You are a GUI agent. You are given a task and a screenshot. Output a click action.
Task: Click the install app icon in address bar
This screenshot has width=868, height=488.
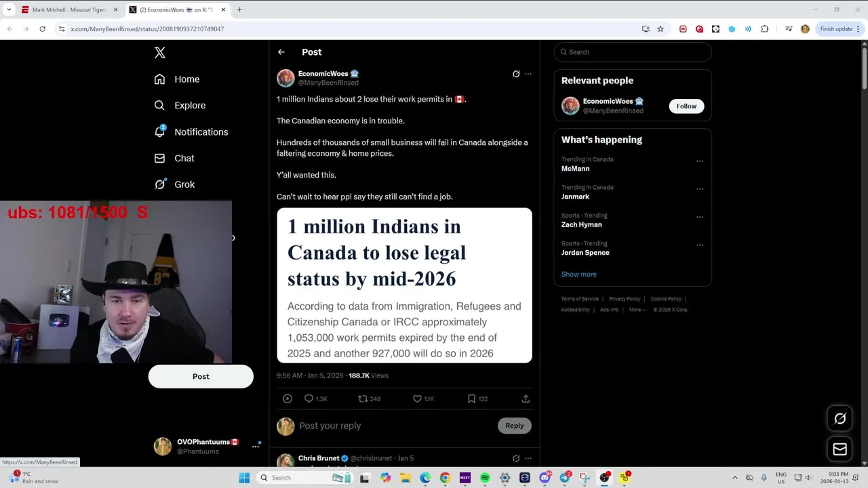(646, 29)
